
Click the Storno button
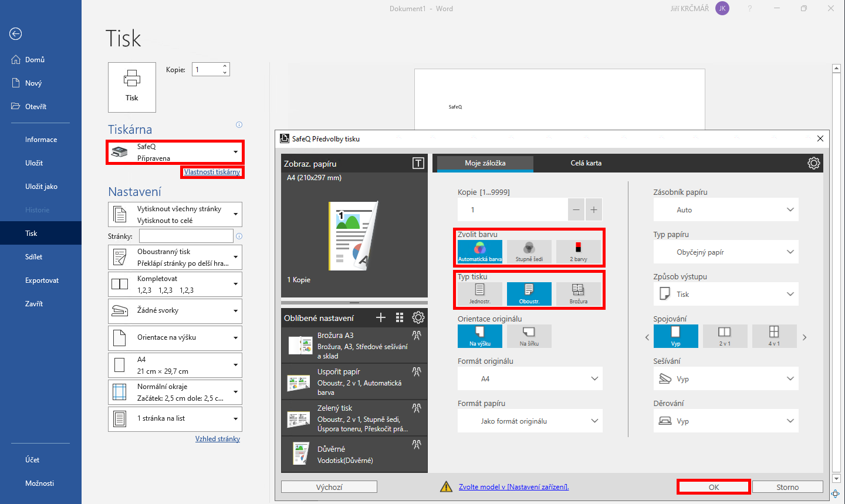click(x=787, y=487)
